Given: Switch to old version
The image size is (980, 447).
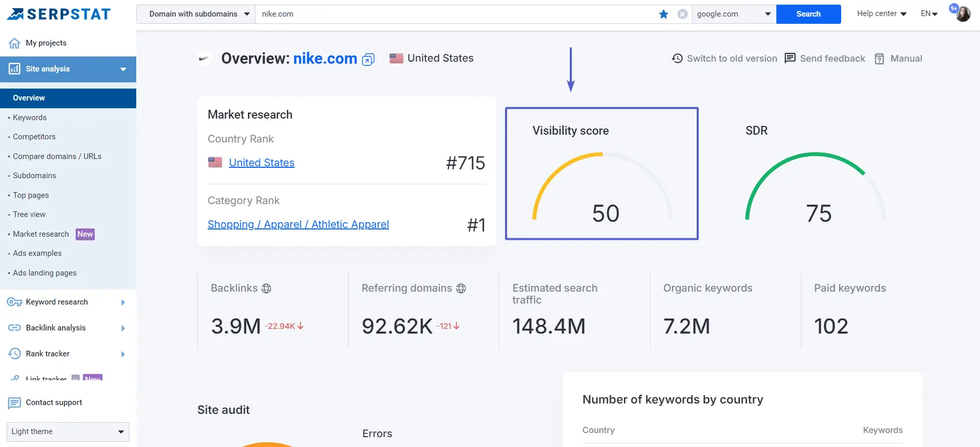Looking at the screenshot, I should tap(724, 59).
